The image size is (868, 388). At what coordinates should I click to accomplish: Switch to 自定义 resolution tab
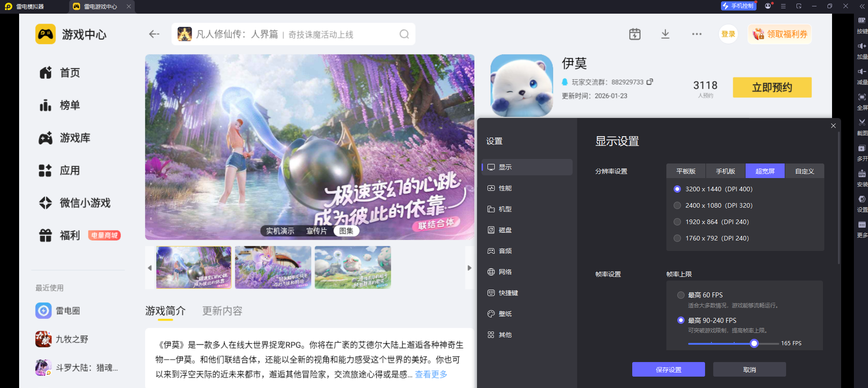[805, 171]
